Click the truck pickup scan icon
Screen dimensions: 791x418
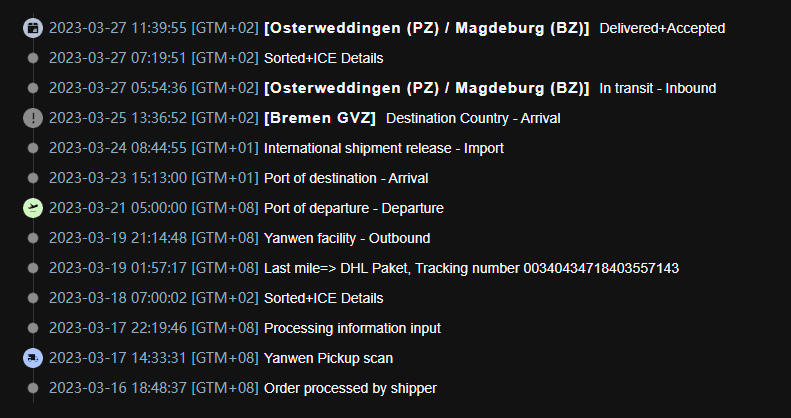(x=33, y=359)
